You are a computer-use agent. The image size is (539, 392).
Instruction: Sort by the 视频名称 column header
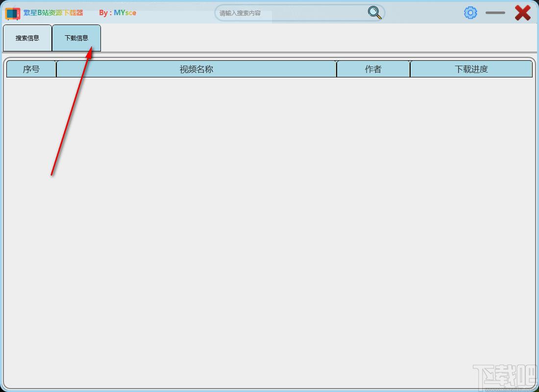coord(196,69)
